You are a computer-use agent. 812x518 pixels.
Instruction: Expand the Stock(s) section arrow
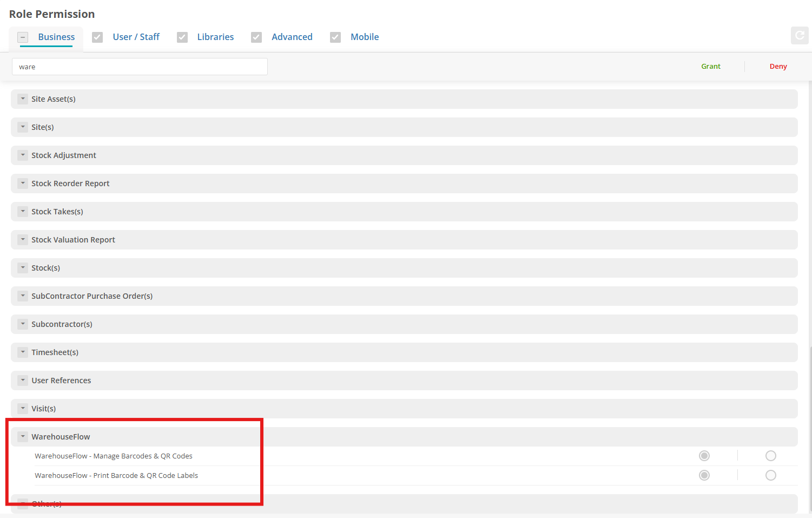pyautogui.click(x=23, y=268)
